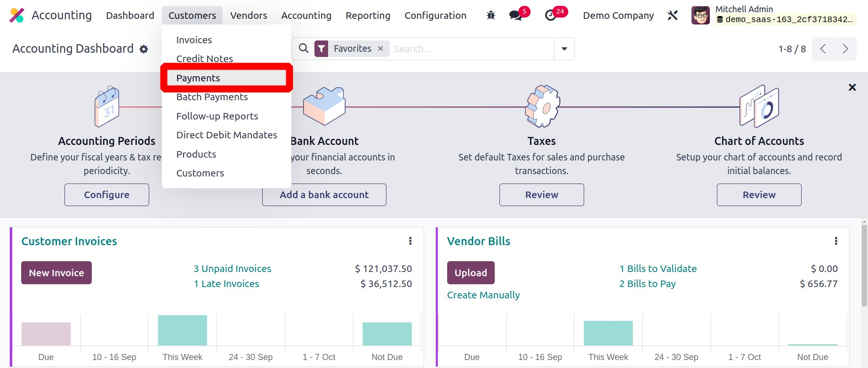Expand the search options dropdown arrow
The width and height of the screenshot is (868, 368).
tap(564, 49)
